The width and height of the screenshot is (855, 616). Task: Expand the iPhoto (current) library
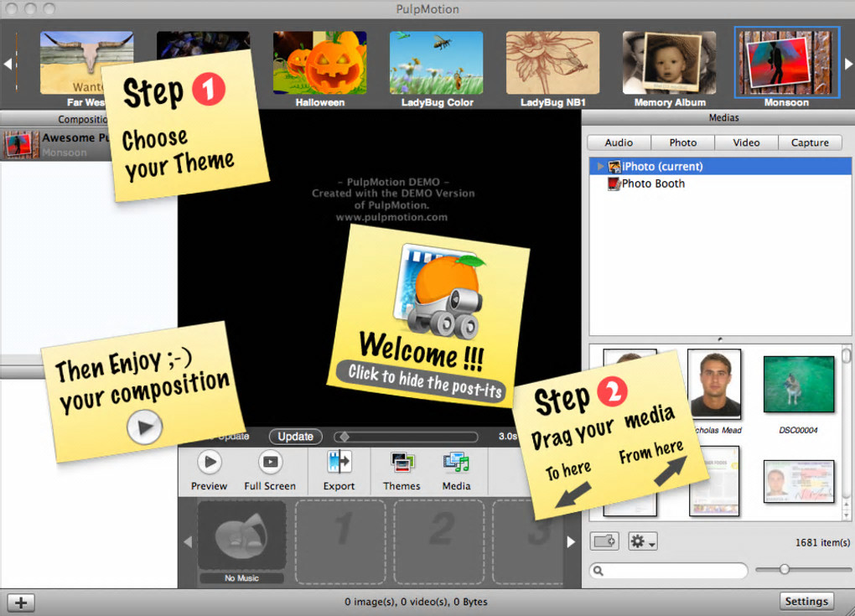pos(600,166)
